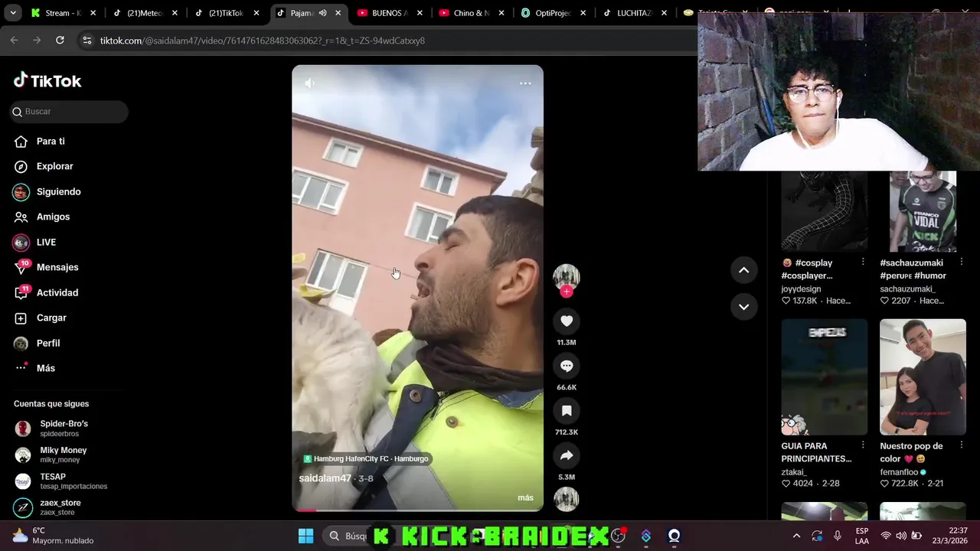Viewport: 980px width, 551px height.
Task: Open options for Nuestro pop de color video
Action: [x=962, y=445]
